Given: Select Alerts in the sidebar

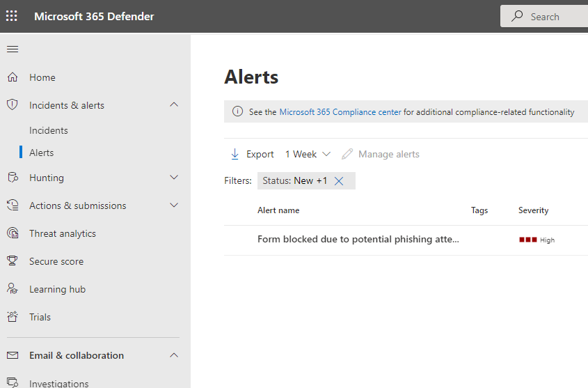Looking at the screenshot, I should point(42,153).
